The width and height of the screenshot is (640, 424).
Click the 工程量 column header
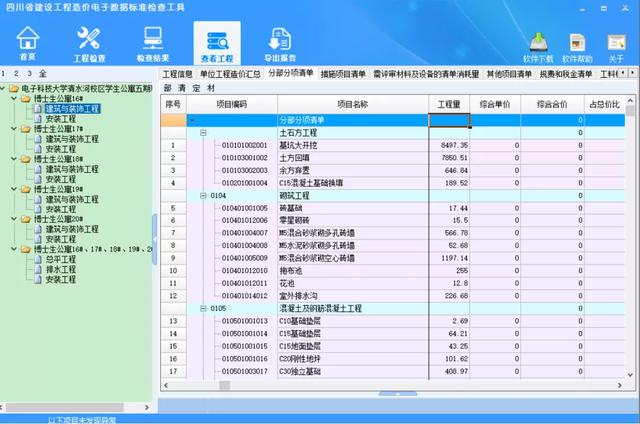click(x=449, y=104)
